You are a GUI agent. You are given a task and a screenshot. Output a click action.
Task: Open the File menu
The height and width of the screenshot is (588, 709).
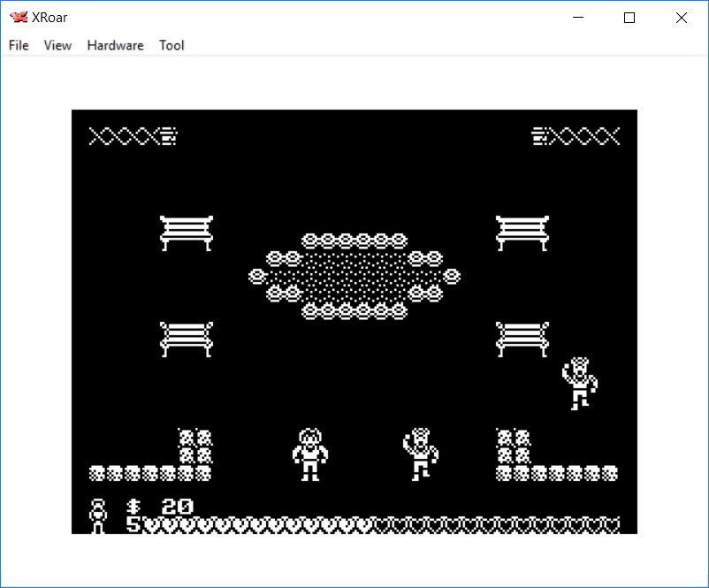(x=19, y=45)
